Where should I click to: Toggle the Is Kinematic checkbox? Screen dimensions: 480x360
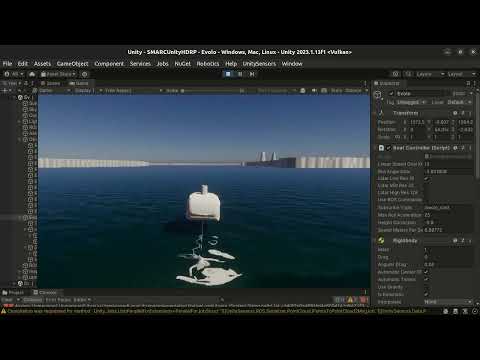426,294
